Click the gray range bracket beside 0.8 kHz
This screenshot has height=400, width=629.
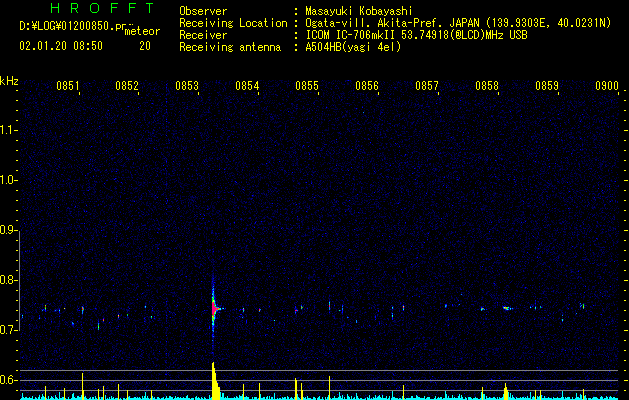point(19,280)
